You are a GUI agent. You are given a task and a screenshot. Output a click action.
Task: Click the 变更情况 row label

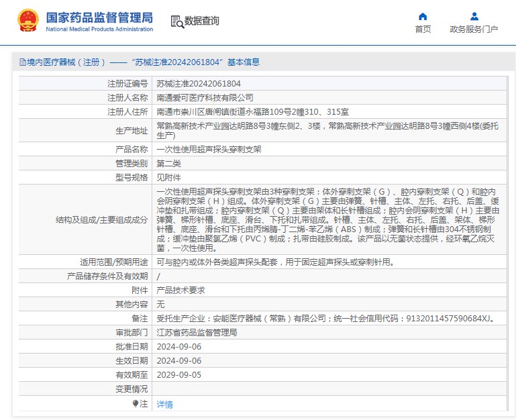click(x=132, y=389)
